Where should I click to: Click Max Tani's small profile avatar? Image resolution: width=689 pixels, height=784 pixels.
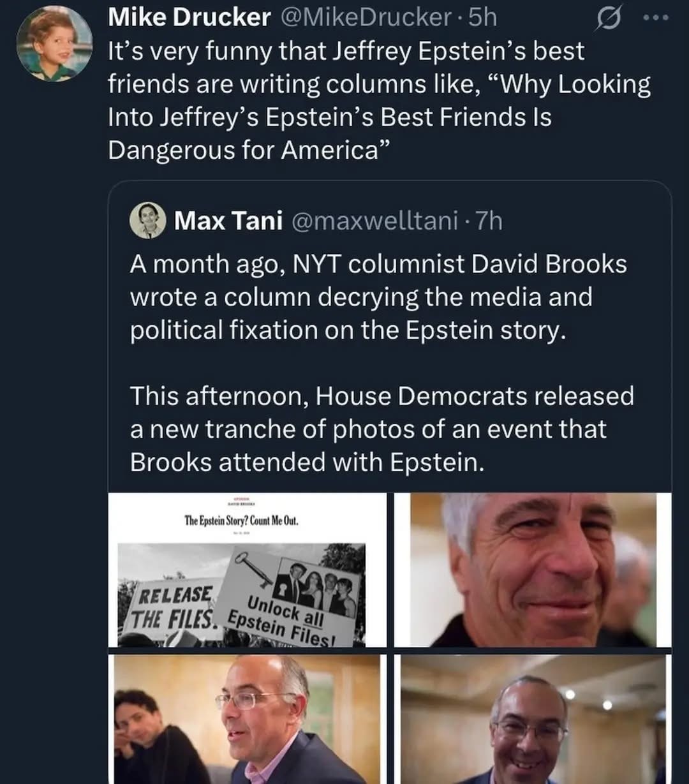[x=148, y=221]
